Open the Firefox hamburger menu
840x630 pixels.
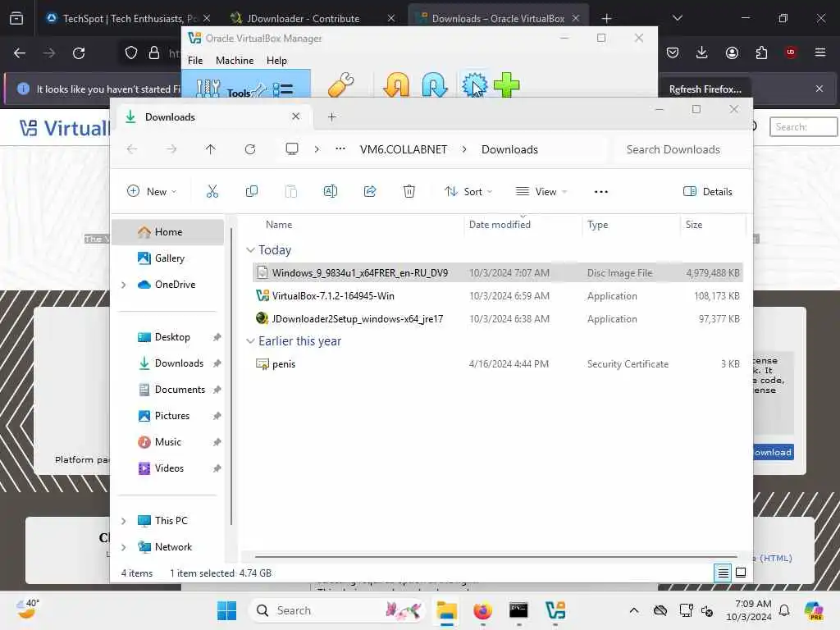[x=820, y=52]
